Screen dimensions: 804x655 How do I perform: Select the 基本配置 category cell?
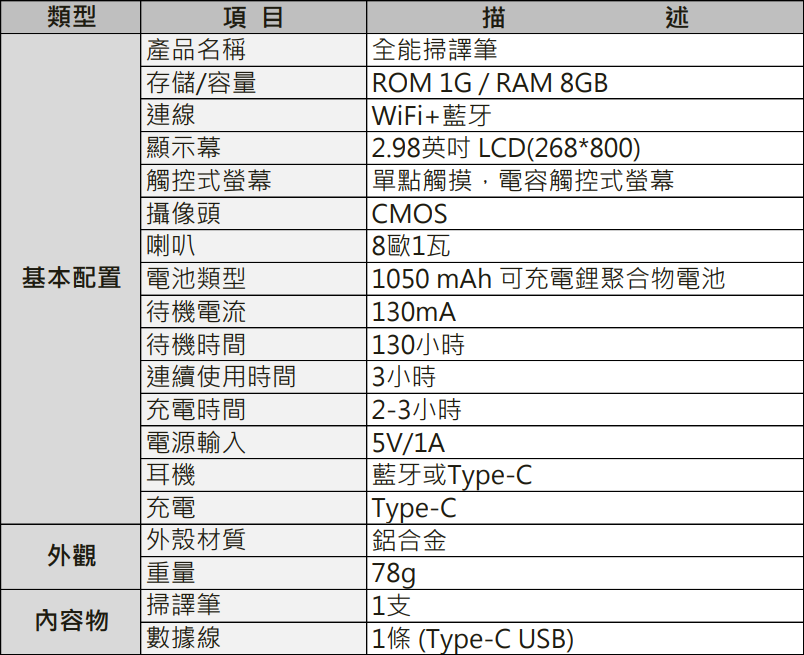click(71, 279)
